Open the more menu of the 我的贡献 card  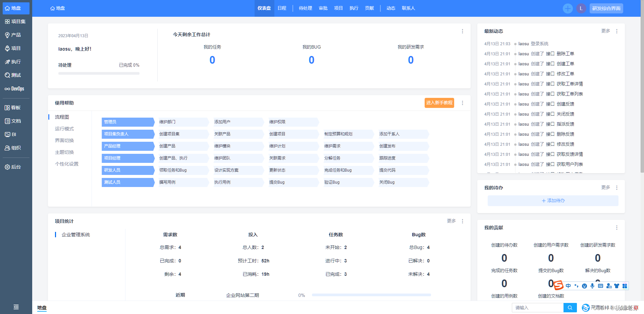(x=616, y=228)
